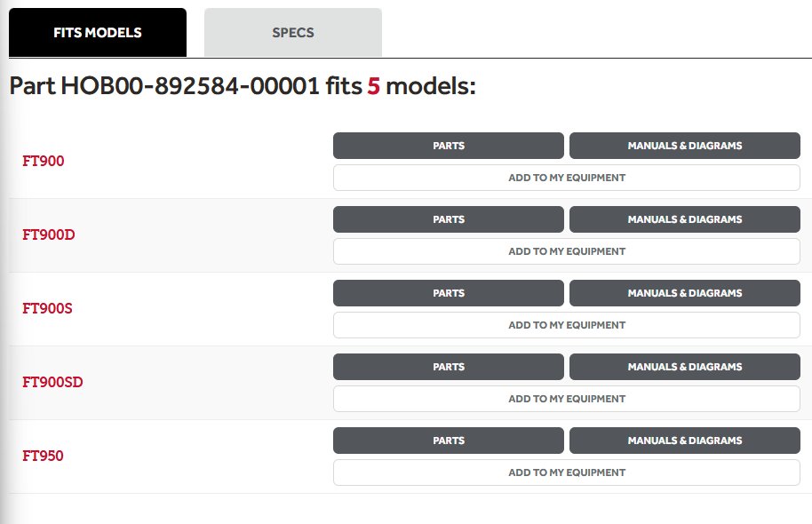Show PARTS for the FT900S
The width and height of the screenshot is (812, 524).
tap(448, 293)
